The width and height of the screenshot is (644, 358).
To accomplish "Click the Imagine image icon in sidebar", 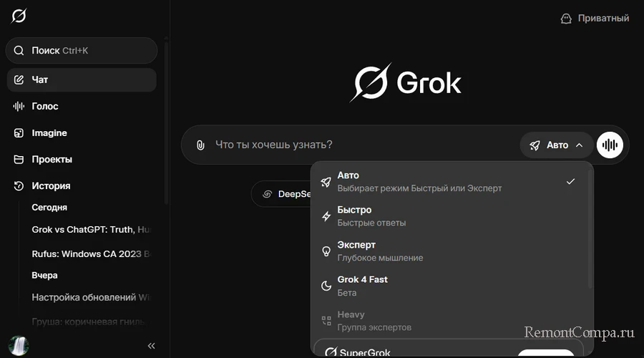I will (19, 133).
